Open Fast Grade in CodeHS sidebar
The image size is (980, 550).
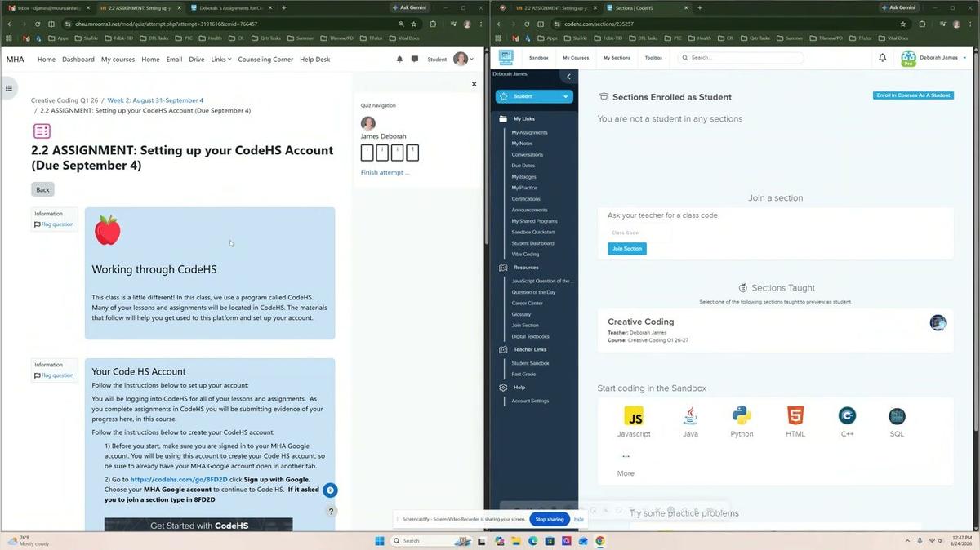[x=523, y=374]
